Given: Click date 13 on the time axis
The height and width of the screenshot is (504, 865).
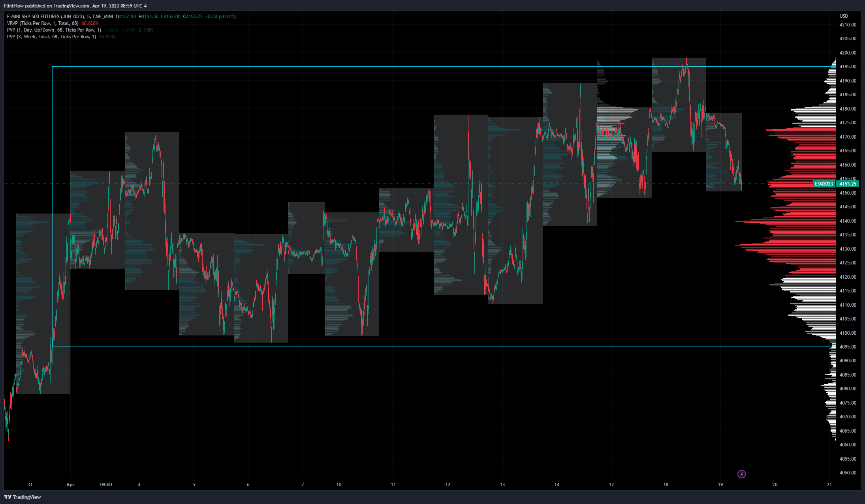Looking at the screenshot, I should pyautogui.click(x=502, y=485).
